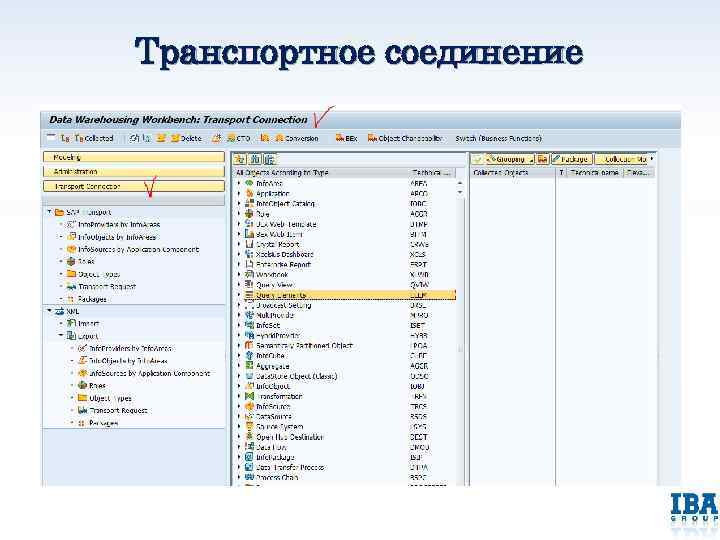Click the InfoSource icon in object list
The width and height of the screenshot is (720, 540).
(x=249, y=406)
